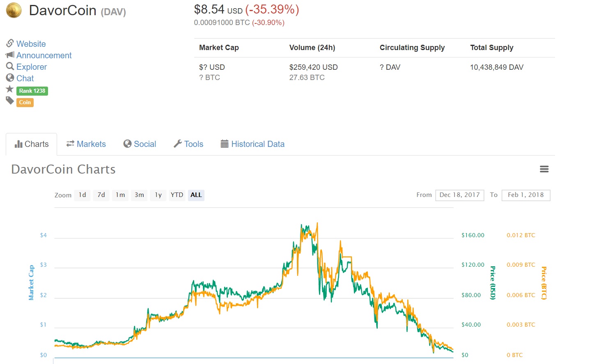Viewport: 599px width, 364px height.
Task: Click the 0.012 BTC axis label
Action: [521, 235]
